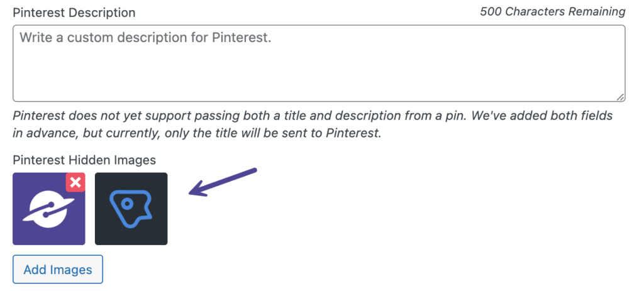Focus the Pinterest Description text area
This screenshot has height=291, width=644.
pyautogui.click(x=319, y=63)
